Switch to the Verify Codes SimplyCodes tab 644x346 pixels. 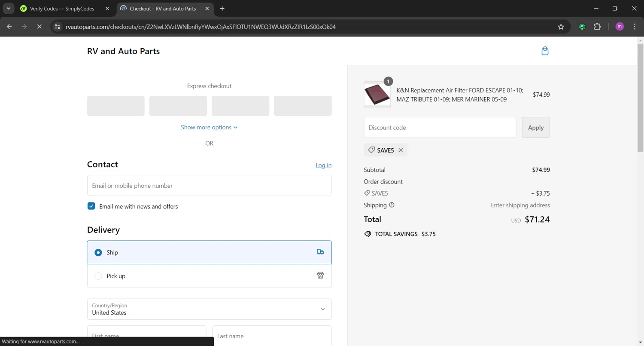coord(62,9)
